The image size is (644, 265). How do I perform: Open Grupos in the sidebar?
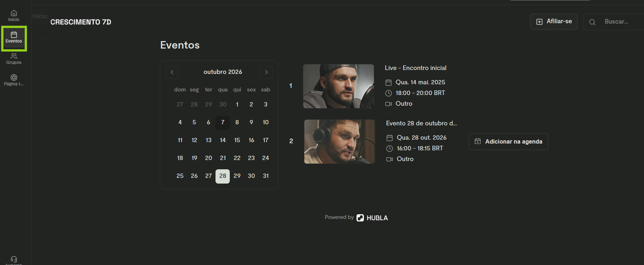point(14,59)
